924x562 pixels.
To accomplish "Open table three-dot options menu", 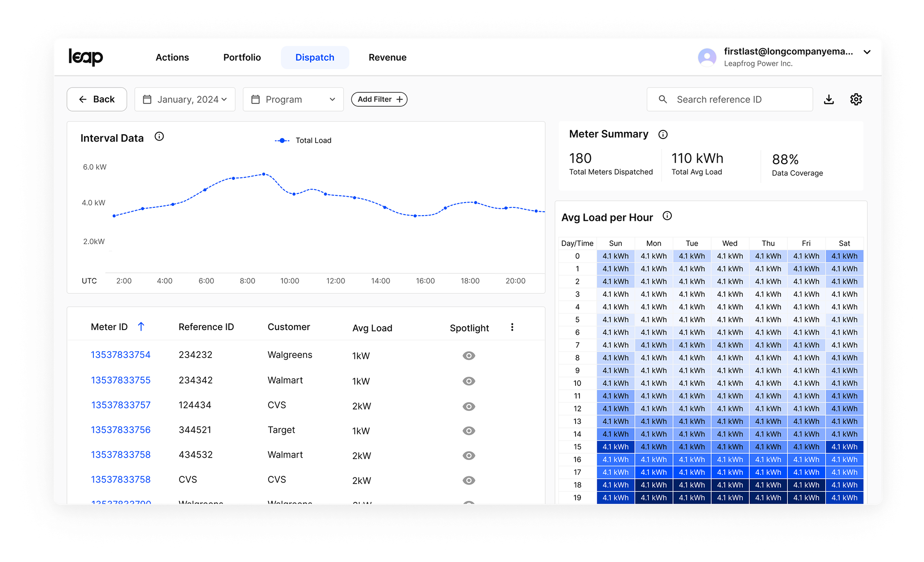I will (x=512, y=327).
